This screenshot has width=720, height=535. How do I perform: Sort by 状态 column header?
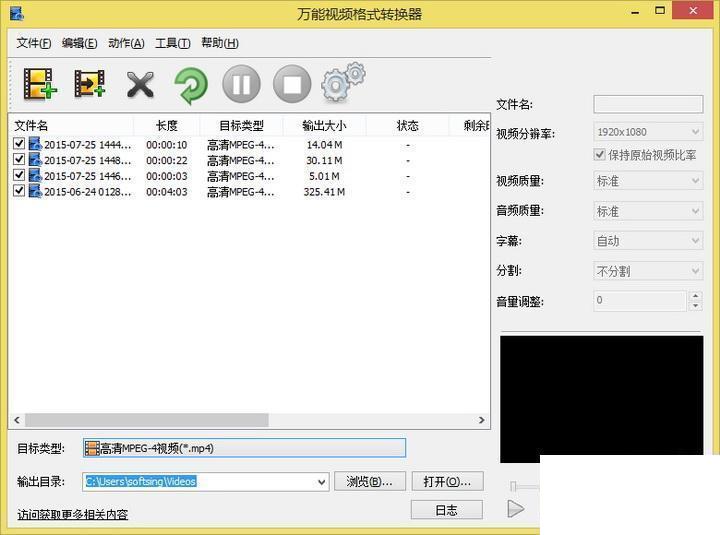point(407,126)
